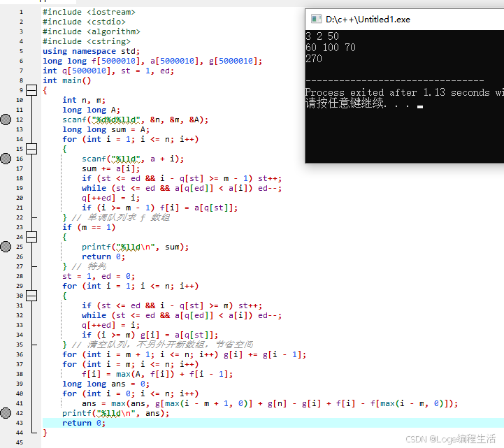Click the 'int q[5000010], st = 1, ed;' line
Image resolution: width=504 pixels, height=448 pixels.
pyautogui.click(x=108, y=71)
